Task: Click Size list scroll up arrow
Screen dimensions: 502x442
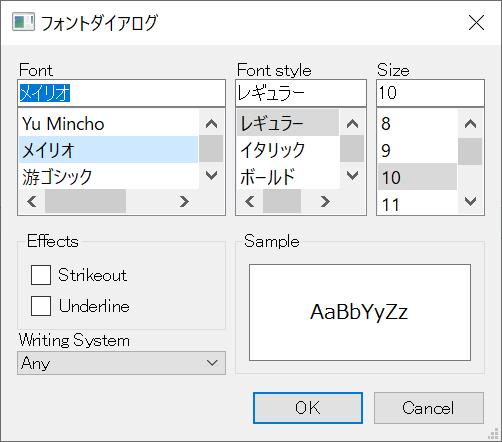Action: click(470, 124)
